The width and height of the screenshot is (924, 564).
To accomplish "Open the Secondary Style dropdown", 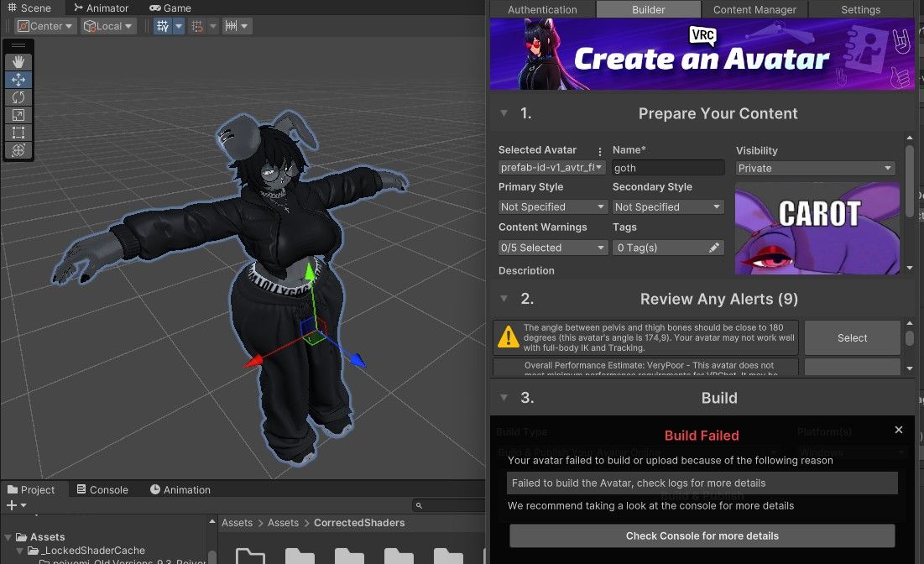I will click(x=668, y=206).
